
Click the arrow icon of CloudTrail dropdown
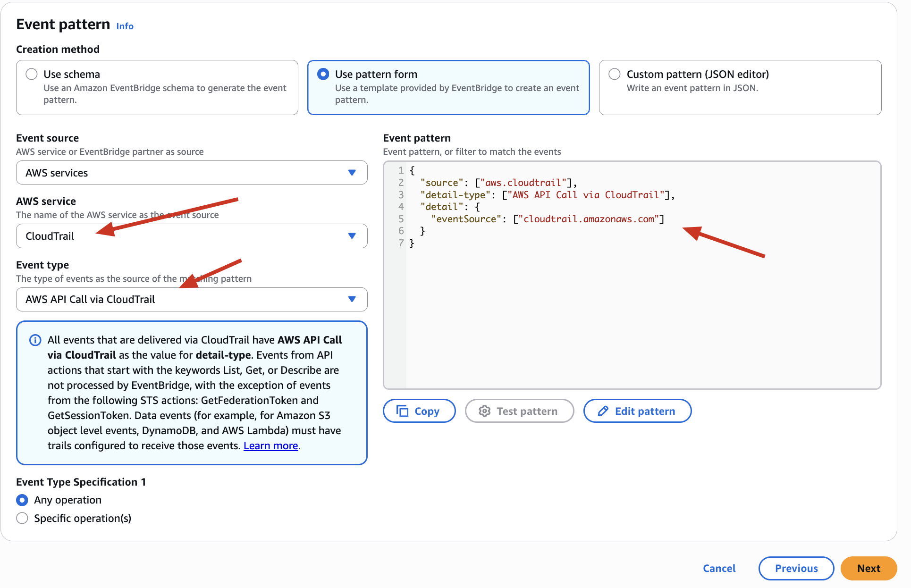tap(352, 236)
